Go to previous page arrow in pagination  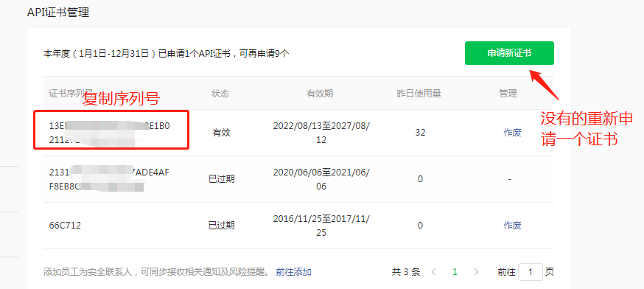(433, 272)
